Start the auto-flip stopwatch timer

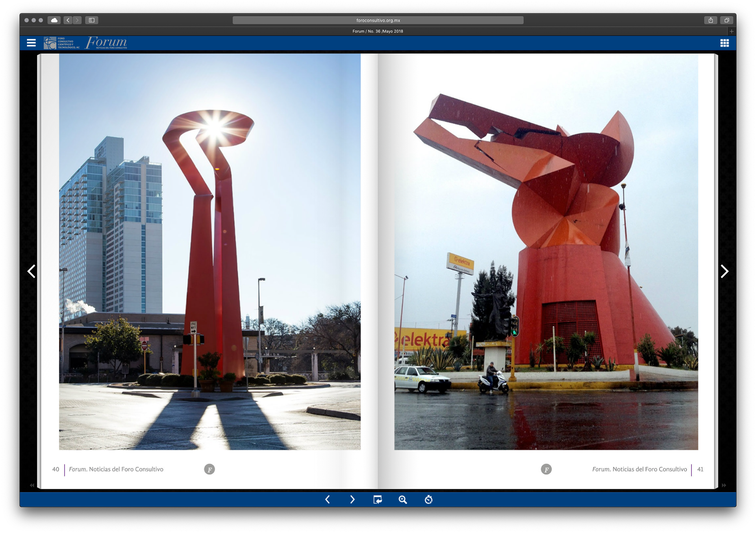(428, 500)
